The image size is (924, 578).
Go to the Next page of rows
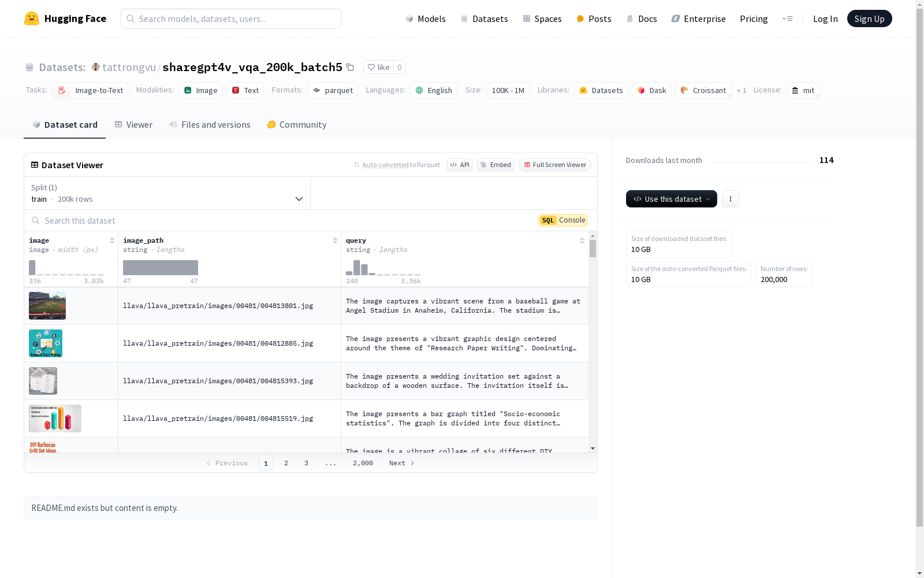click(401, 463)
